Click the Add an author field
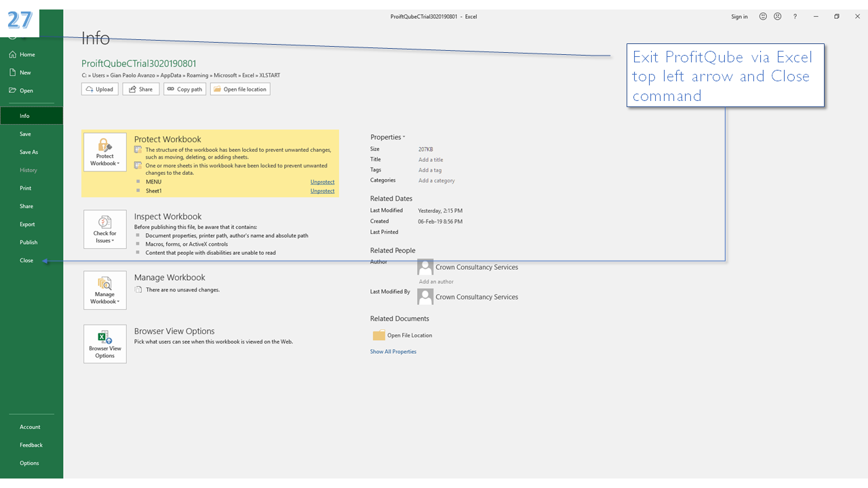Viewport: 868px width, 488px height. [436, 282]
